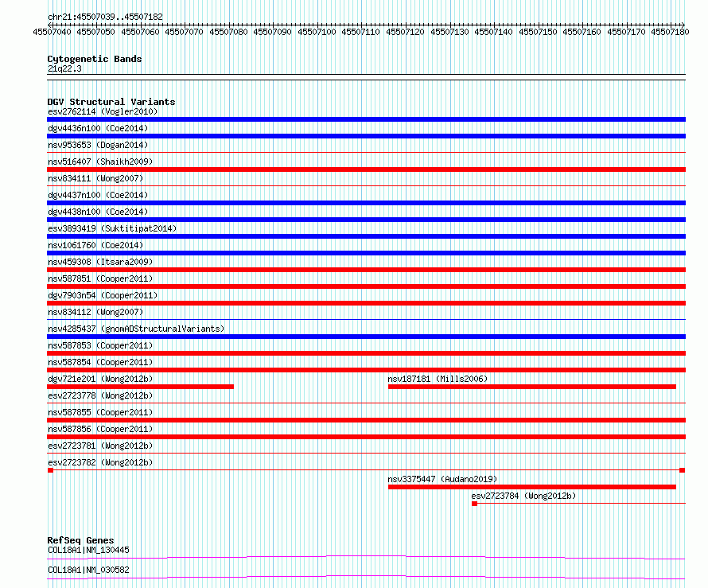708x588 pixels.
Task: Open nsv3375447 (Audano2019) label
Action: click(x=442, y=479)
